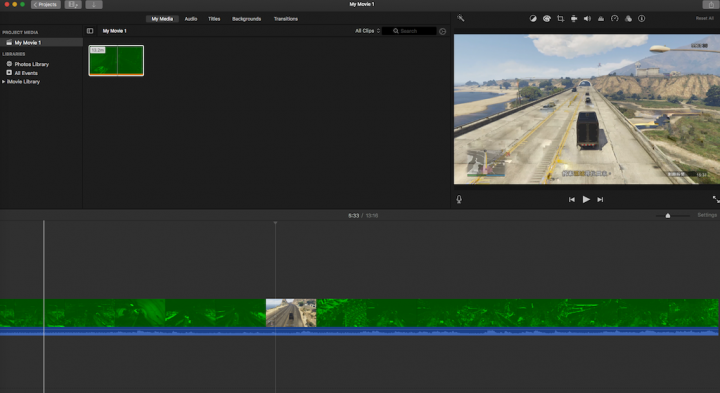
Task: Go back to Projects
Action: [45, 5]
